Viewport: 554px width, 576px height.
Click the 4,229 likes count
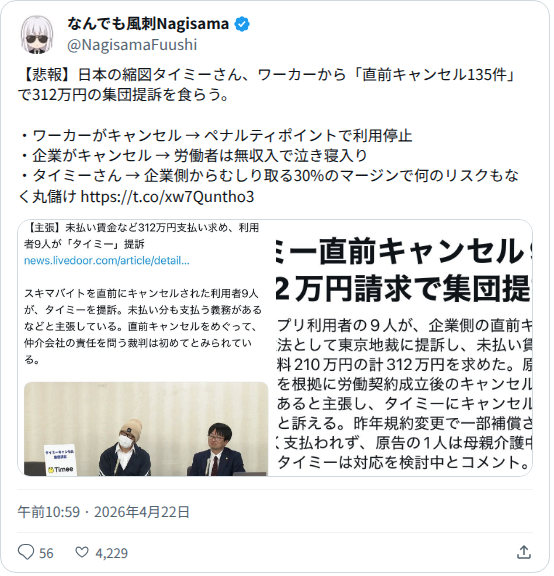tap(112, 555)
